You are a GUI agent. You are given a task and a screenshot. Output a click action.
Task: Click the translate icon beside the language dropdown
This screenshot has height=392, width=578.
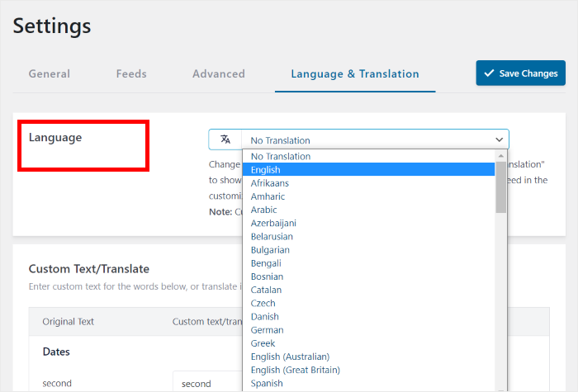click(x=225, y=139)
